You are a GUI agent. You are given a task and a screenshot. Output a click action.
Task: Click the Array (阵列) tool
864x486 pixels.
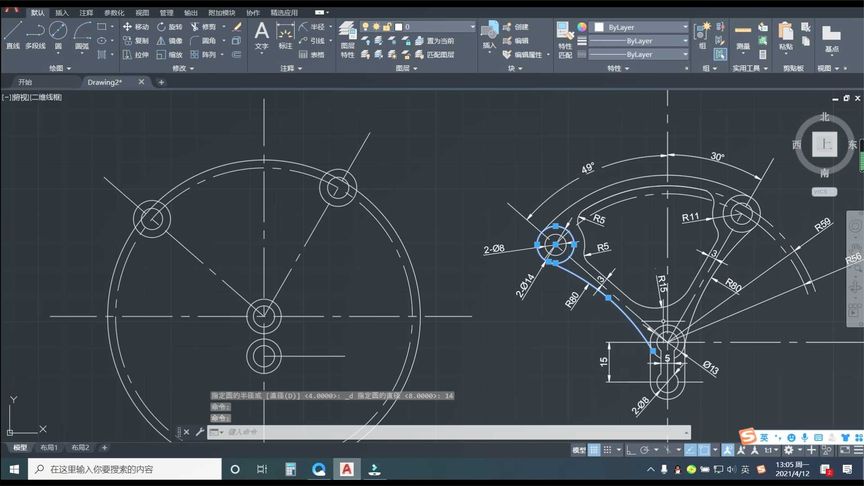(x=203, y=55)
